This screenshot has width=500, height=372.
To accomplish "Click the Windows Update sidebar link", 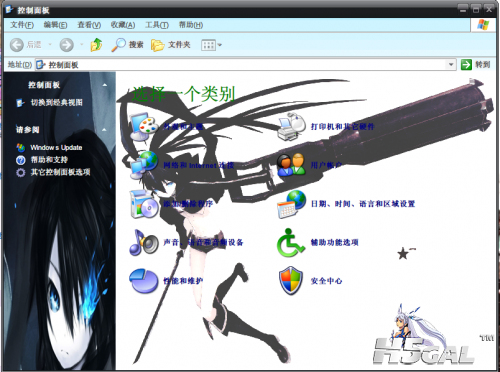I will point(56,147).
